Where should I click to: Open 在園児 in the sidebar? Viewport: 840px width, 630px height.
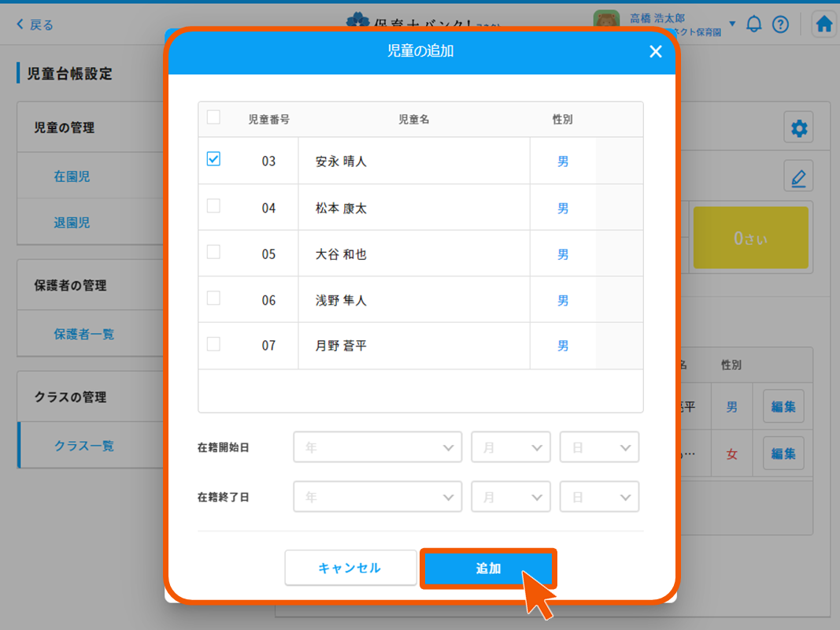72,177
